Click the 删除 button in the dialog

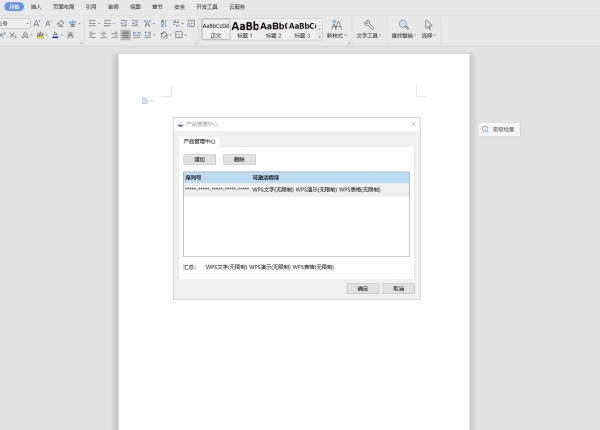tap(239, 159)
